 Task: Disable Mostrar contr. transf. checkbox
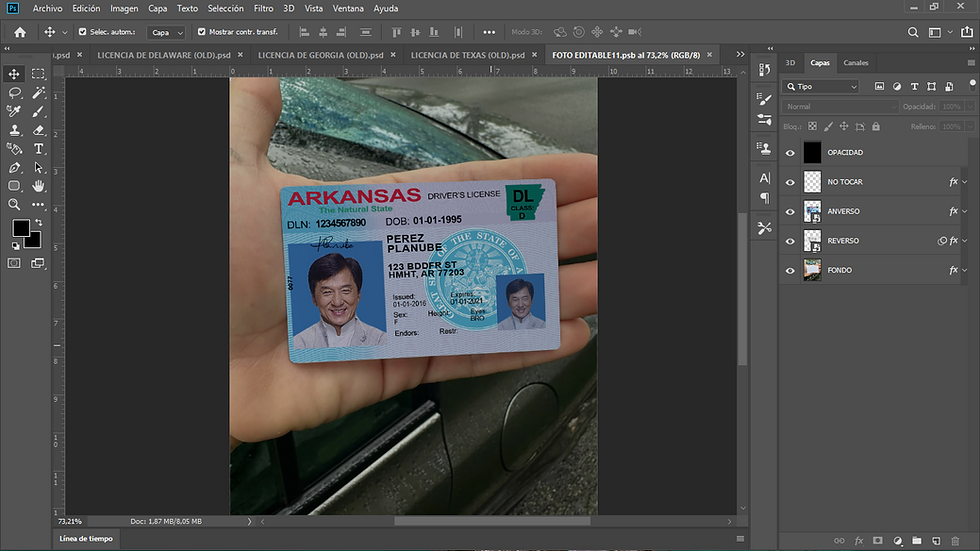pyautogui.click(x=202, y=32)
